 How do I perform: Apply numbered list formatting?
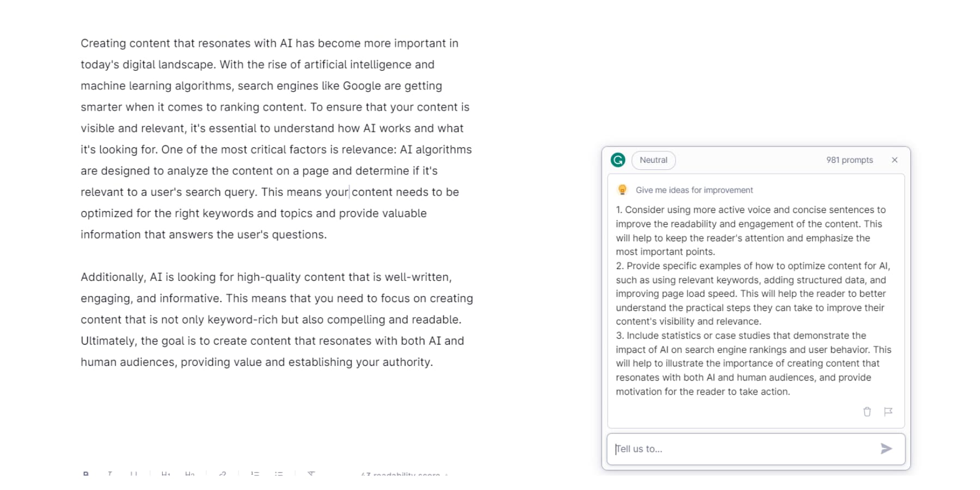[x=254, y=475]
